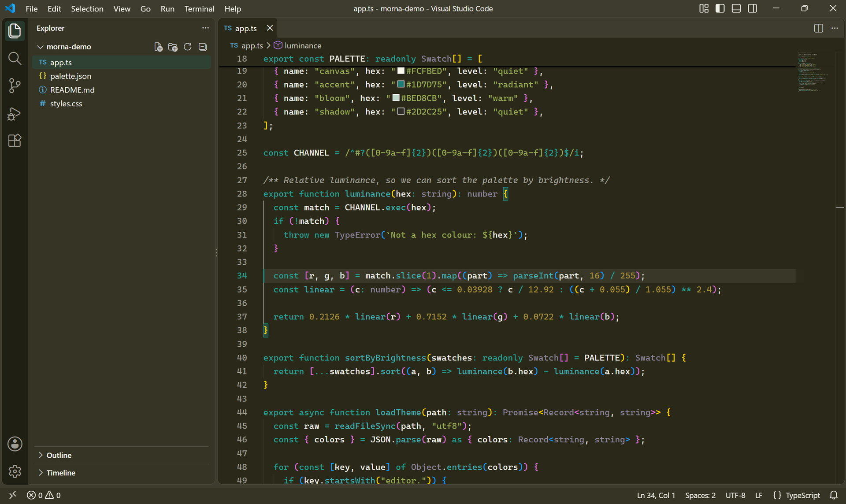846x504 pixels.
Task: Toggle the secondary side bar
Action: (753, 8)
